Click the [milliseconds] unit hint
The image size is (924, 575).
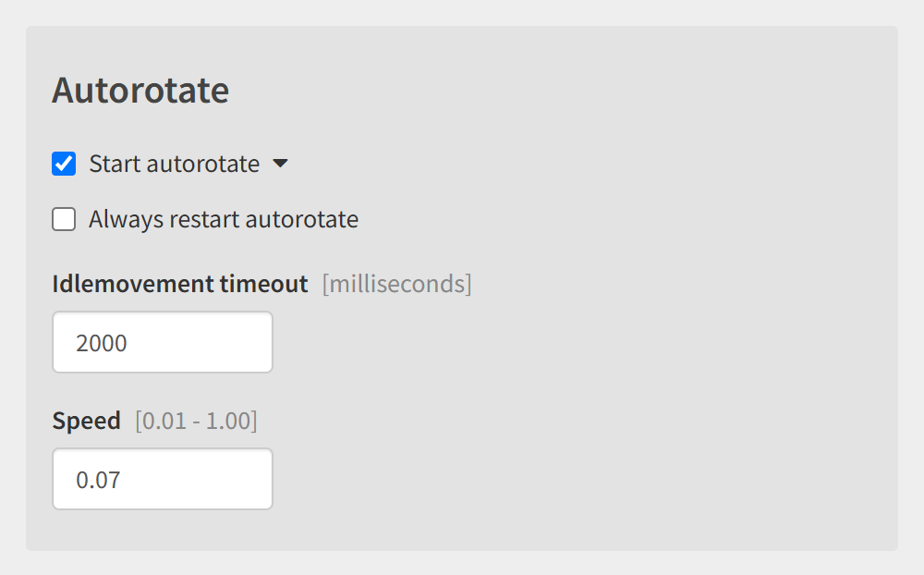click(396, 284)
